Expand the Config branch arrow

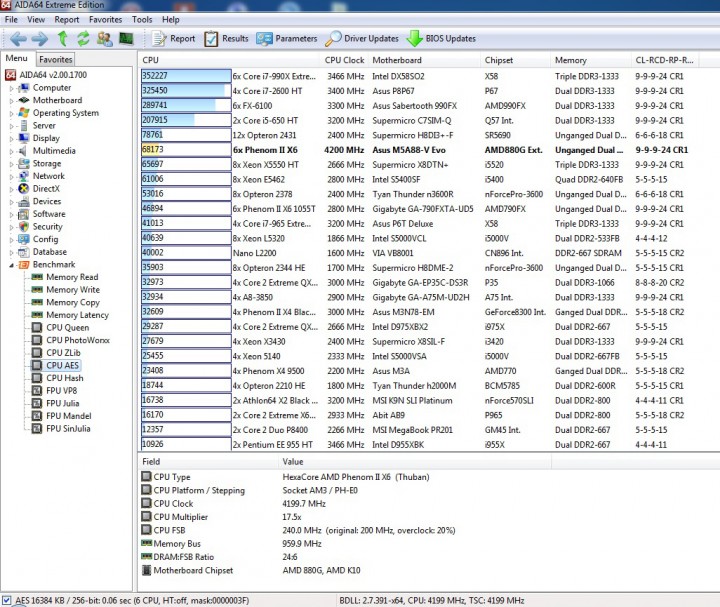[11, 240]
